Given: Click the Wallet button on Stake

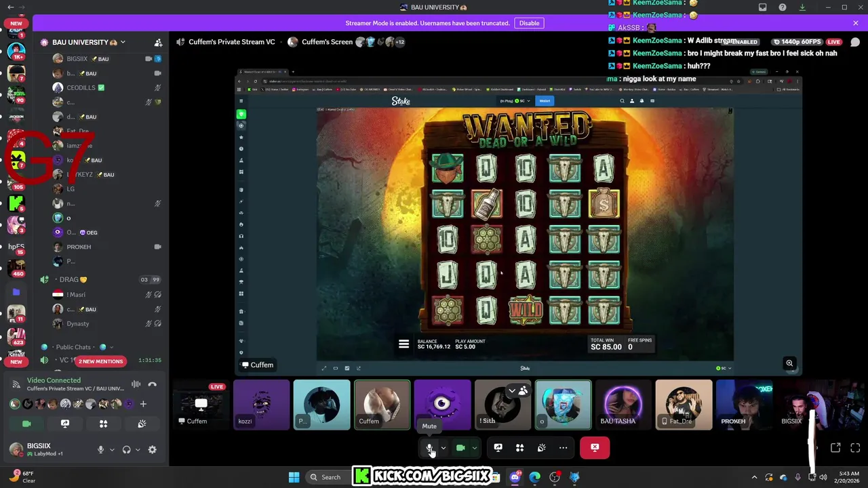Looking at the screenshot, I should [x=544, y=101].
